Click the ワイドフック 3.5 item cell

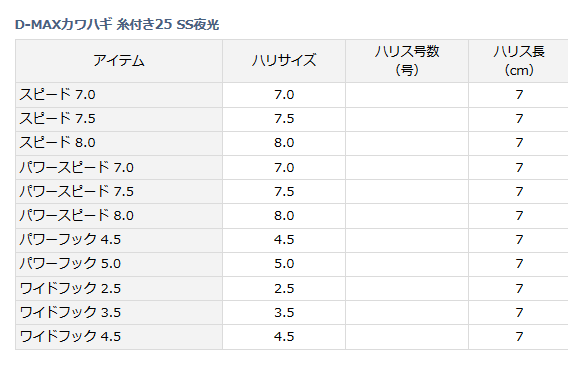click(119, 313)
